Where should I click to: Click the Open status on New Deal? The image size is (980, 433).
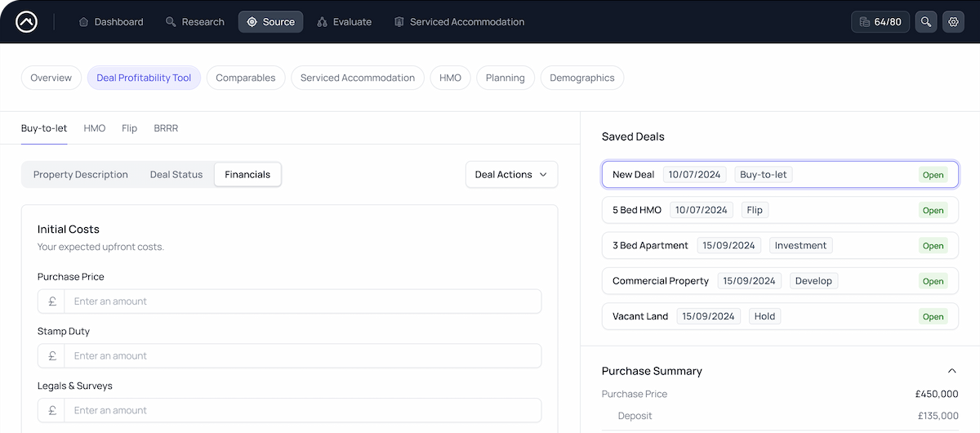[933, 175]
